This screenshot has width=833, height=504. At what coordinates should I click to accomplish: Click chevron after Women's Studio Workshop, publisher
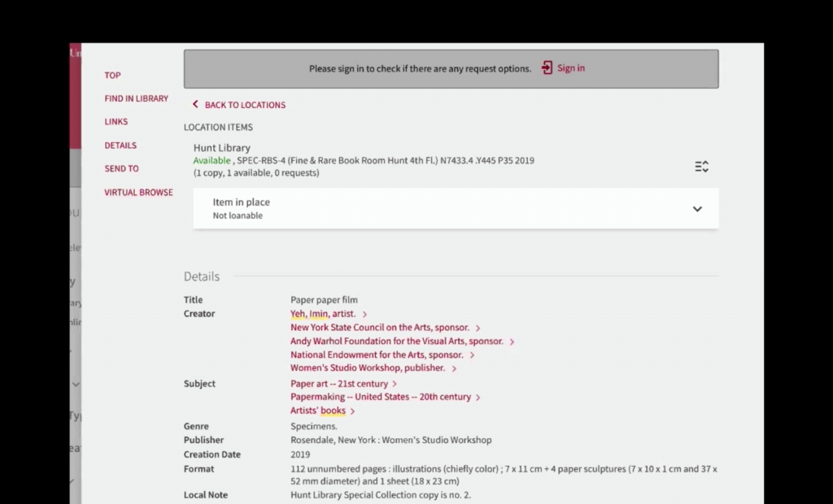454,368
